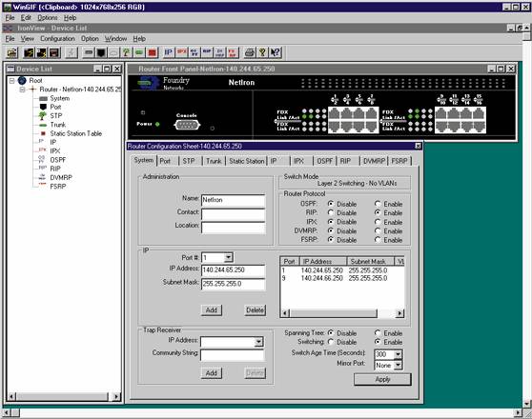Click the Help question mark toolbar icon

click(262, 52)
